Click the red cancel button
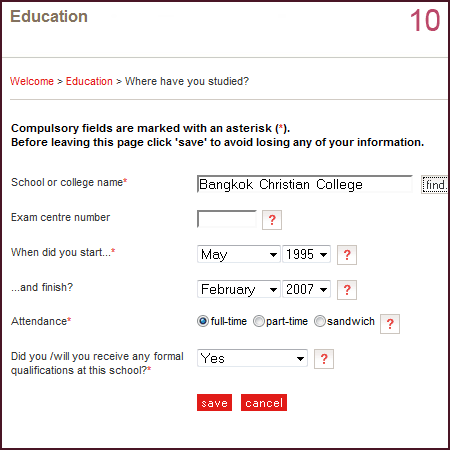450x450 pixels. (x=264, y=403)
